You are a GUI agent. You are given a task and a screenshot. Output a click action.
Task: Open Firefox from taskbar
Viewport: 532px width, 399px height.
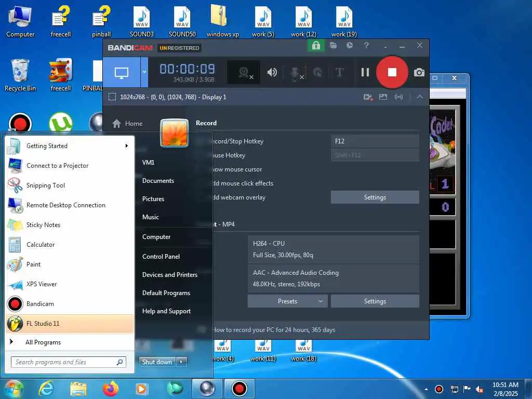pos(111,389)
